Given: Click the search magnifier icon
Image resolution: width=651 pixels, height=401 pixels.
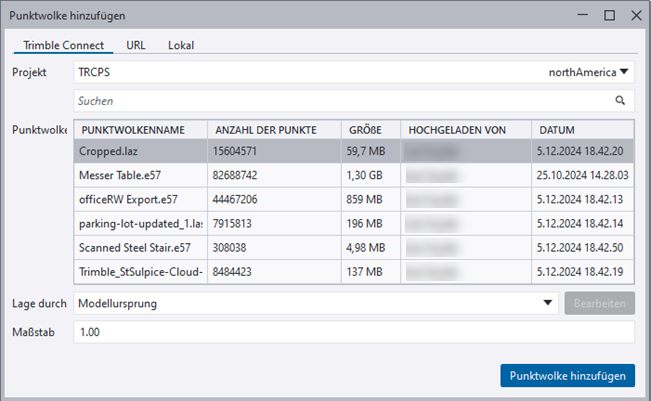Looking at the screenshot, I should (620, 101).
